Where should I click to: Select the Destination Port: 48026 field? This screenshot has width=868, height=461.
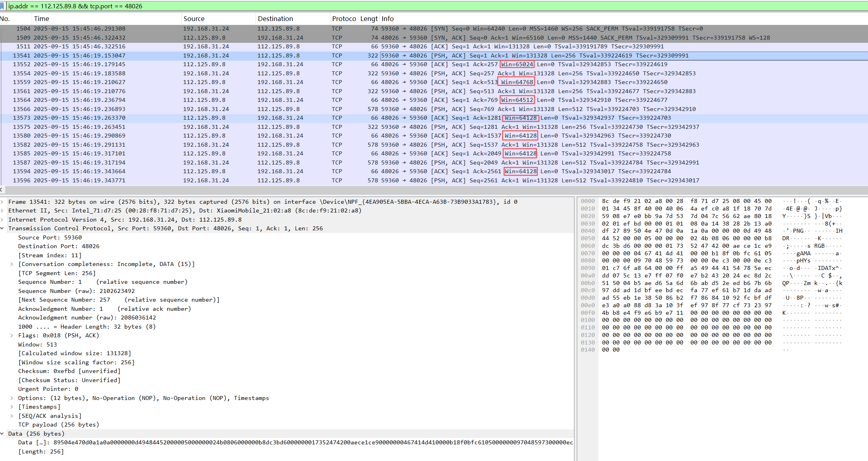tap(59, 246)
